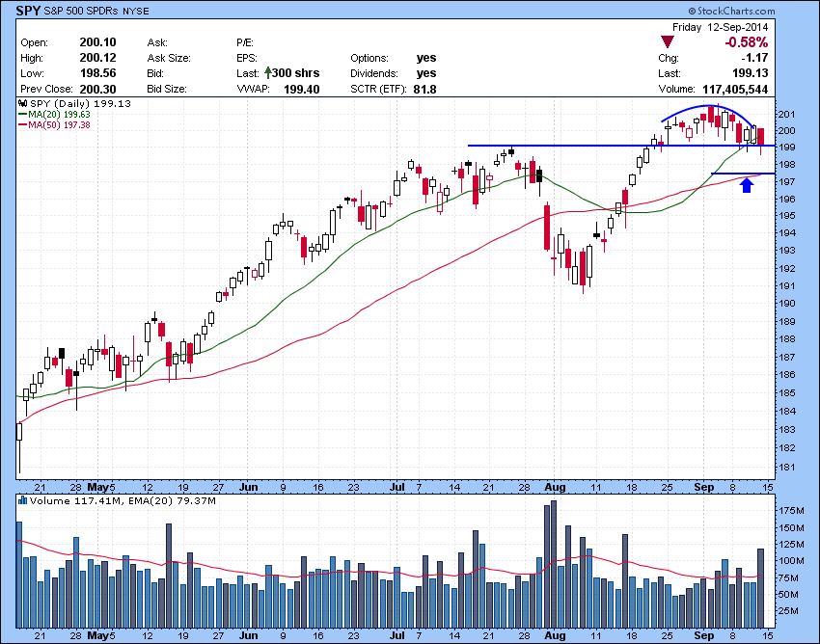Click the 175M volume axis label

tap(791, 511)
